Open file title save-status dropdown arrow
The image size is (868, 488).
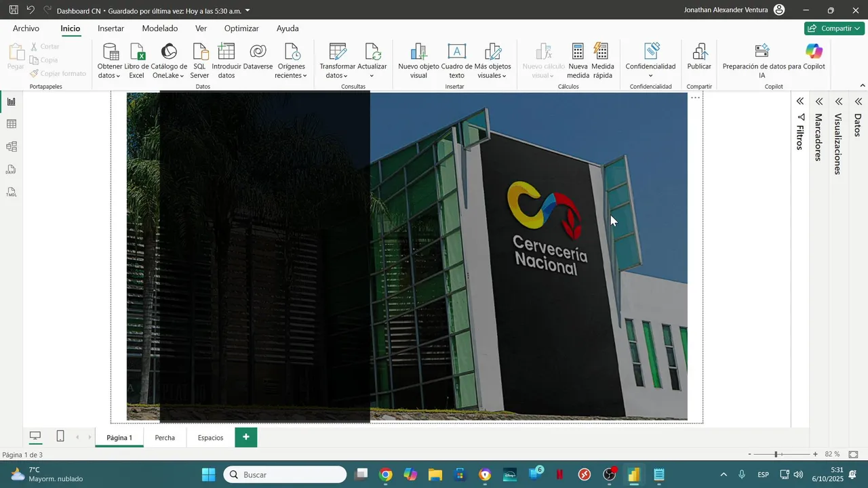[248, 10]
